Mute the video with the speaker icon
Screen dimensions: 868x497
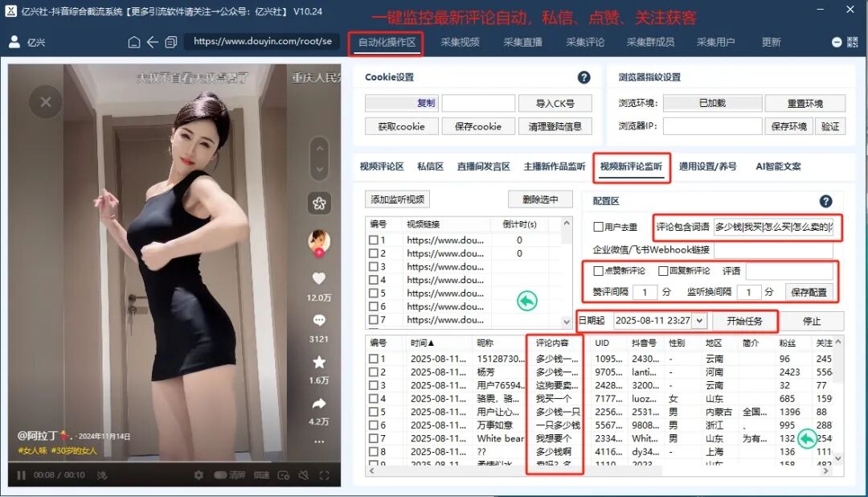(303, 474)
